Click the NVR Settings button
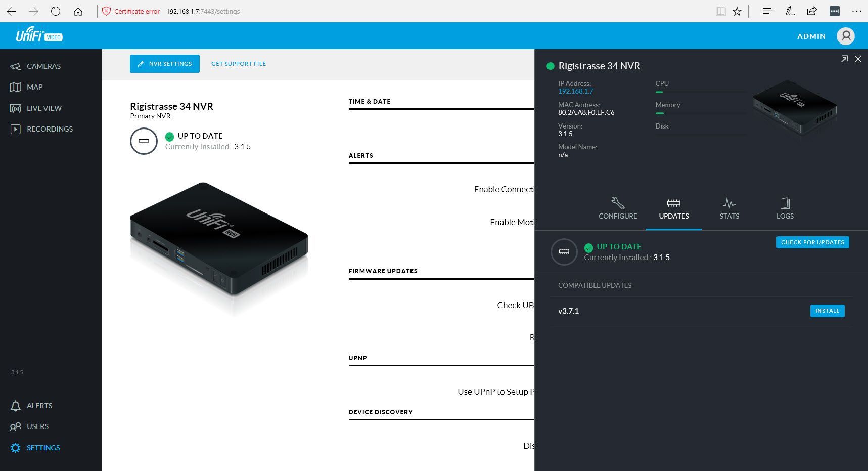The height and width of the screenshot is (471, 868). tap(165, 64)
